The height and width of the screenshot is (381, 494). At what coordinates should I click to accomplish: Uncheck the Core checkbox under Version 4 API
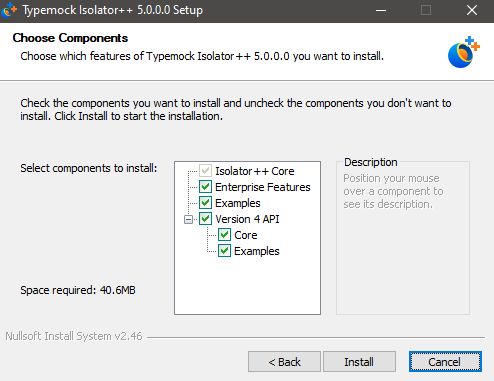click(224, 235)
